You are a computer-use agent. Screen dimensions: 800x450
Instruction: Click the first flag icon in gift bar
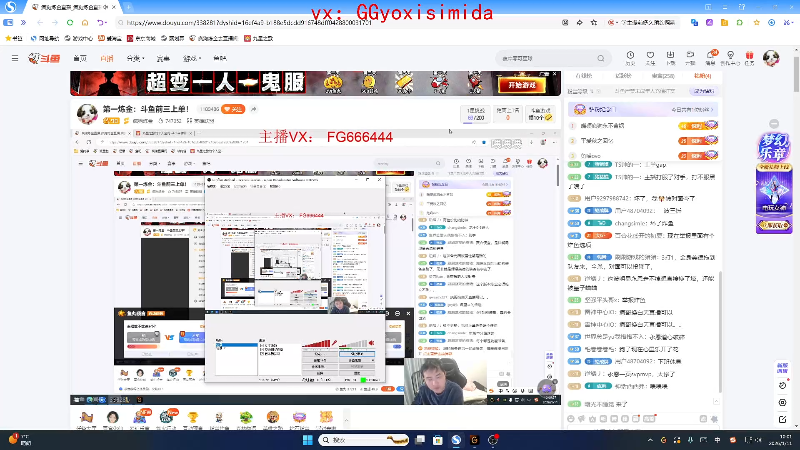point(86,418)
